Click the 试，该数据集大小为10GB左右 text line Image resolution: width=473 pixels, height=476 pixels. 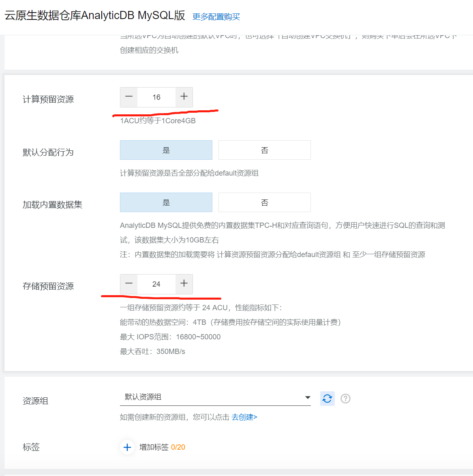click(169, 240)
